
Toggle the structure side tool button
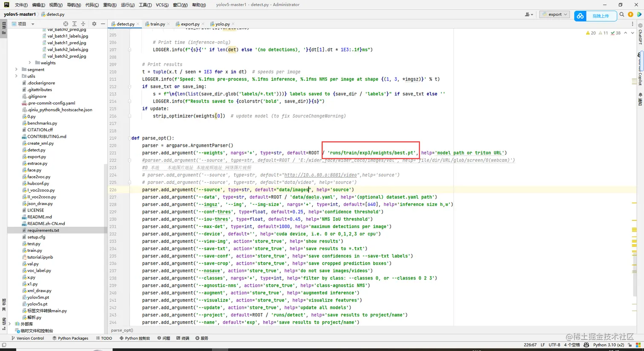click(x=4, y=323)
